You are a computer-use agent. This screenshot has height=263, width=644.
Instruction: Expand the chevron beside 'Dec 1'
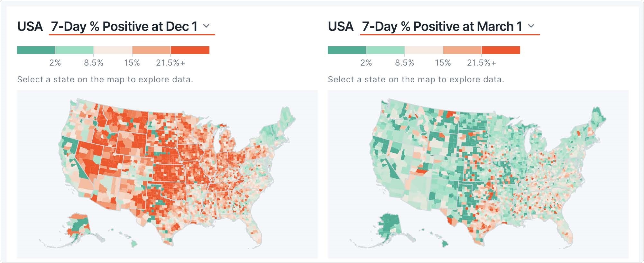pos(206,26)
